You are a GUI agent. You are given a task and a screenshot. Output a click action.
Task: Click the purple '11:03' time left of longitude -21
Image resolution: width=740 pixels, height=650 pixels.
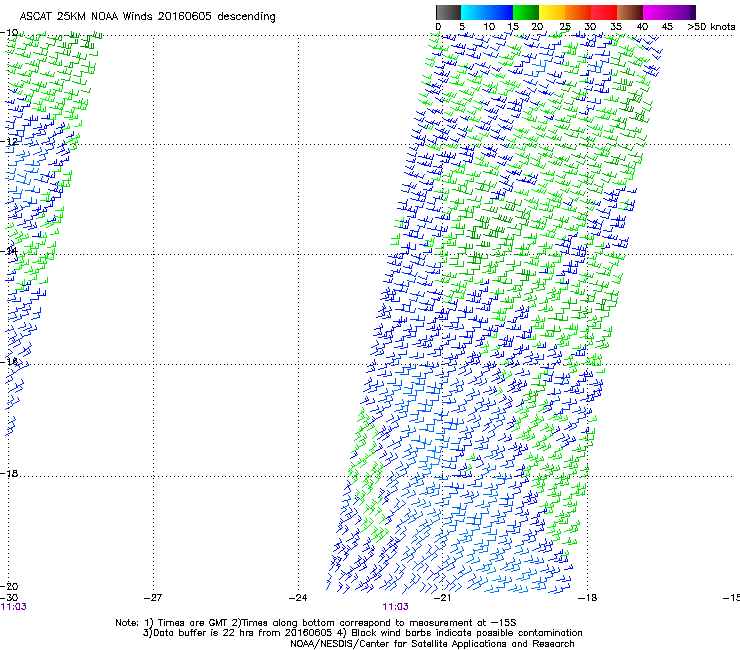[x=395, y=607]
